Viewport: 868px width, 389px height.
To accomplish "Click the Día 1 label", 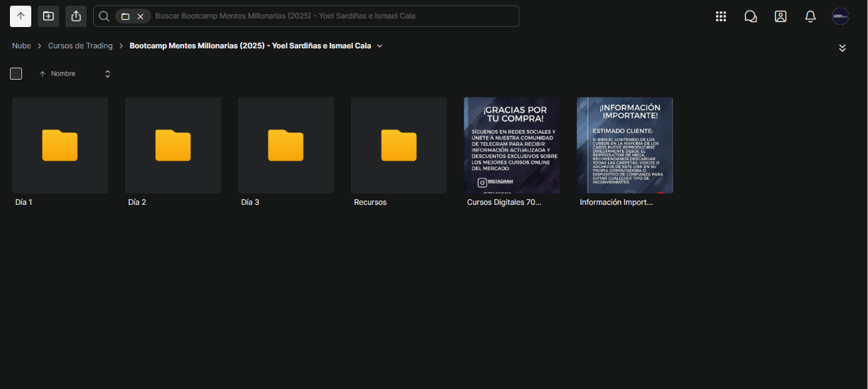I will point(23,203).
